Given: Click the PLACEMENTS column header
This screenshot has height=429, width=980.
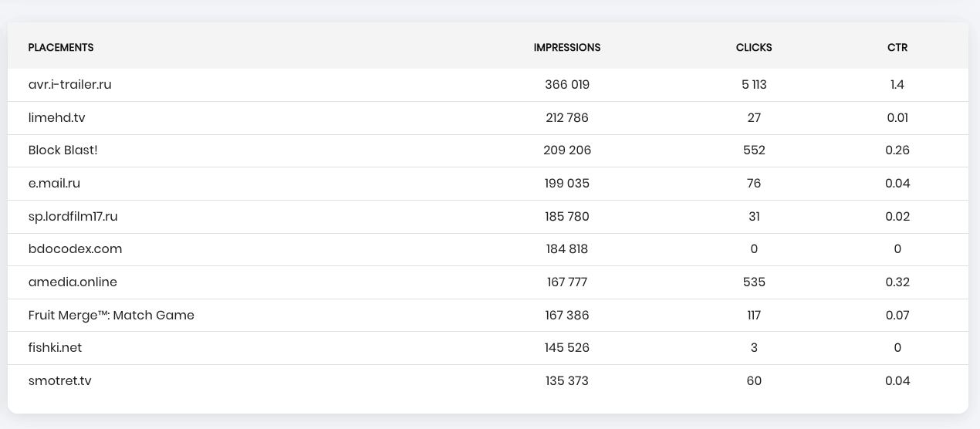Looking at the screenshot, I should pyautogui.click(x=61, y=47).
